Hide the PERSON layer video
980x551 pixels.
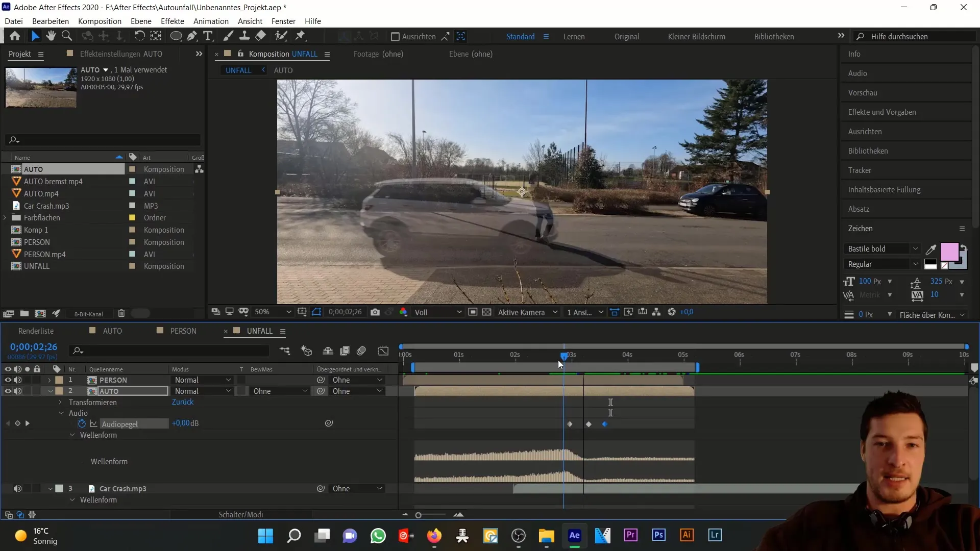(8, 380)
